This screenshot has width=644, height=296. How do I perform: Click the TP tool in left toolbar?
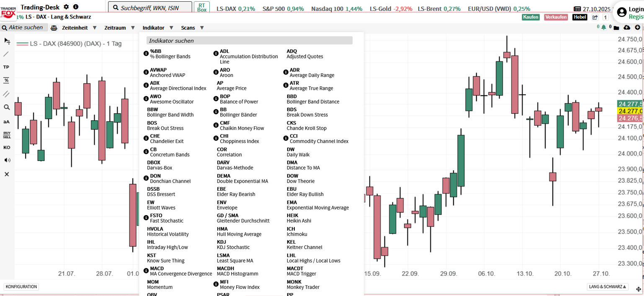click(6, 67)
